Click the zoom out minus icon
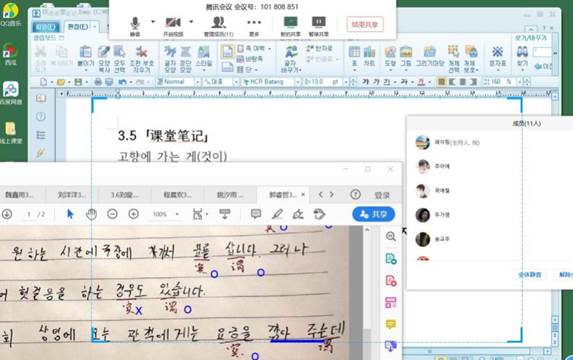The image size is (573, 360). pyautogui.click(x=112, y=214)
